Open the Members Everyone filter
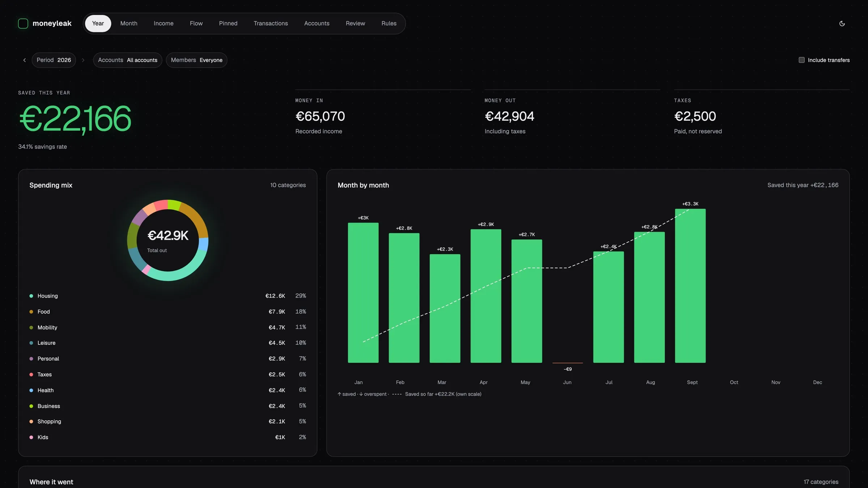This screenshot has width=868, height=488. pyautogui.click(x=197, y=60)
